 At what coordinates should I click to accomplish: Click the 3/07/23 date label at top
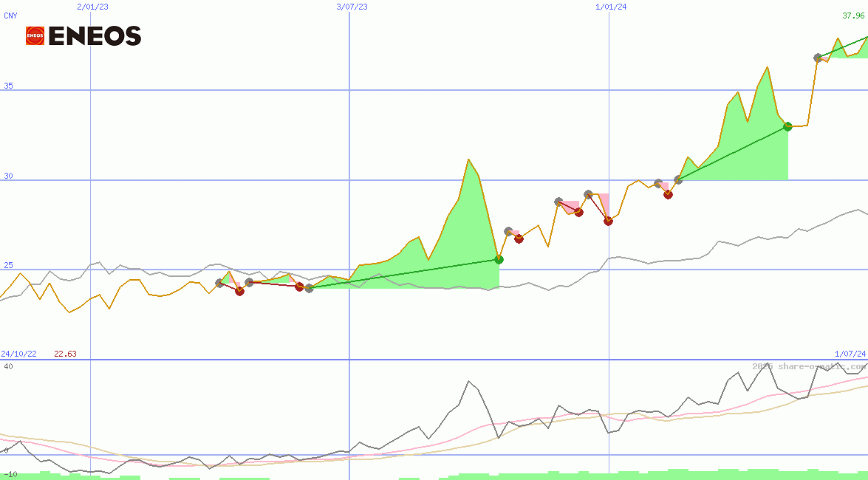pos(352,7)
